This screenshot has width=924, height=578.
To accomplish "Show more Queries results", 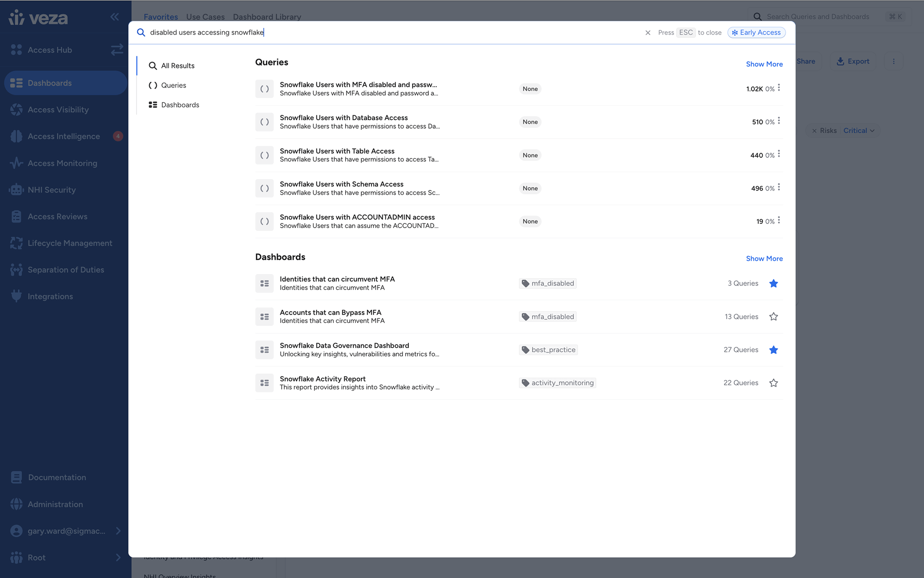I will click(764, 64).
